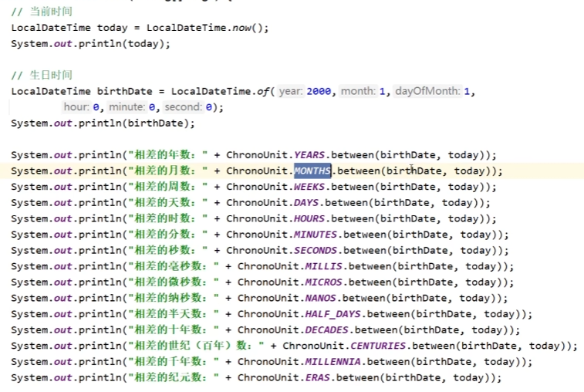
Task: Click the string 相差的纪元数
Action: [174, 377]
